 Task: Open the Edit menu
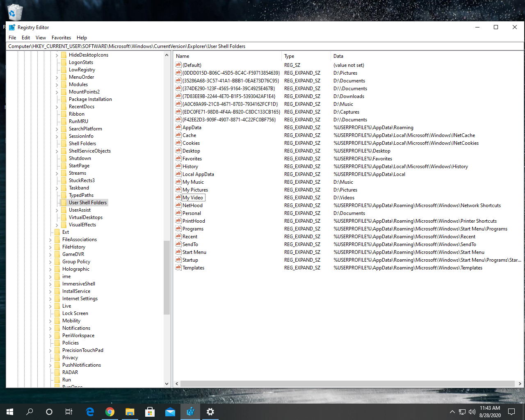(x=26, y=37)
